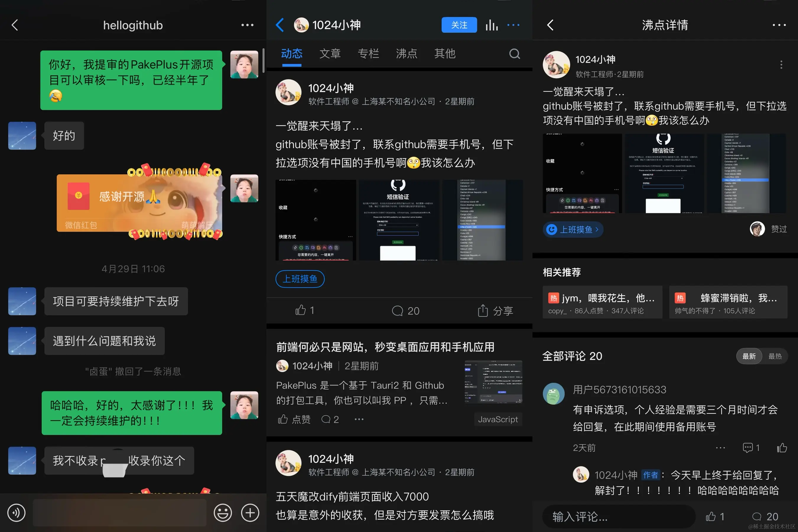Open the bar chart stats icon
Image resolution: width=798 pixels, height=532 pixels.
[x=492, y=25]
